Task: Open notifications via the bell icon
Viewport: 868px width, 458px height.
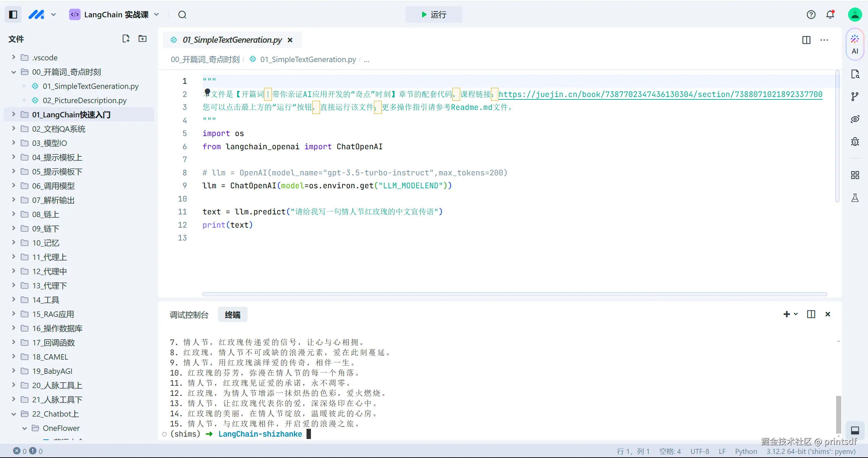Action: point(830,14)
